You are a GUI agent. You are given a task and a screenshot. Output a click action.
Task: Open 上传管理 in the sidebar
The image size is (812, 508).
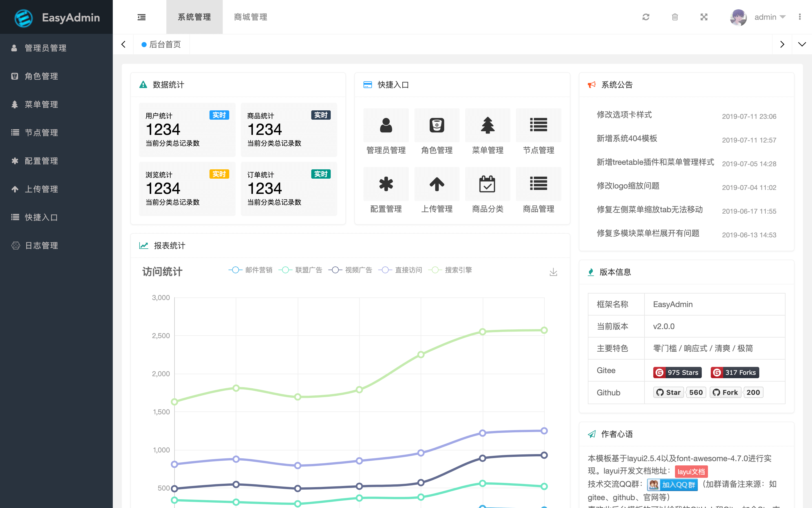pyautogui.click(x=56, y=189)
